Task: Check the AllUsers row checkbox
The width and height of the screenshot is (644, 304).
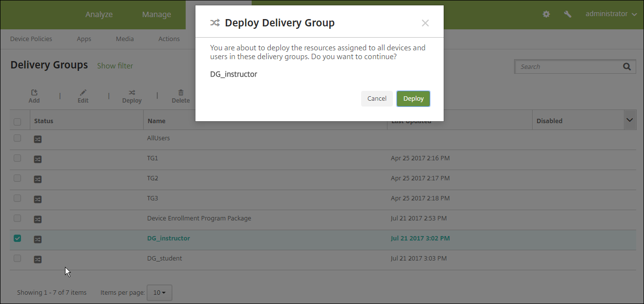Action: (x=18, y=138)
